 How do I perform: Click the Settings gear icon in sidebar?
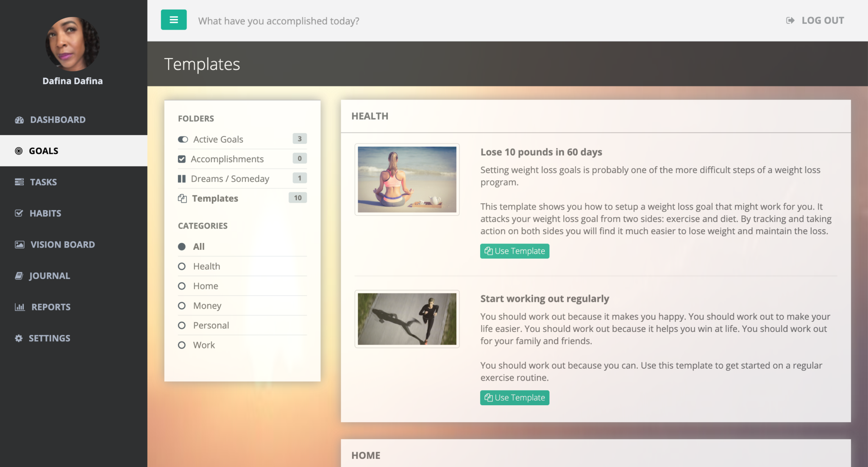click(19, 338)
